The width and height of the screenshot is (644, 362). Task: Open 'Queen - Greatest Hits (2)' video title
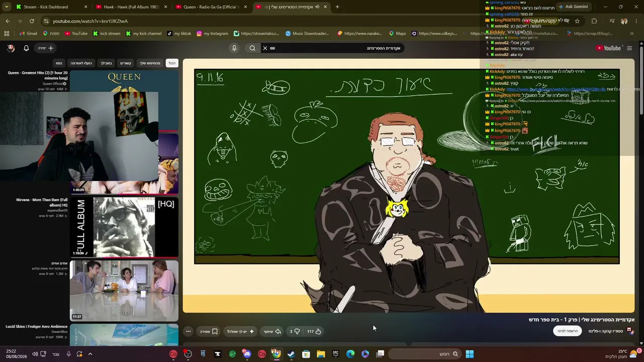(x=38, y=75)
